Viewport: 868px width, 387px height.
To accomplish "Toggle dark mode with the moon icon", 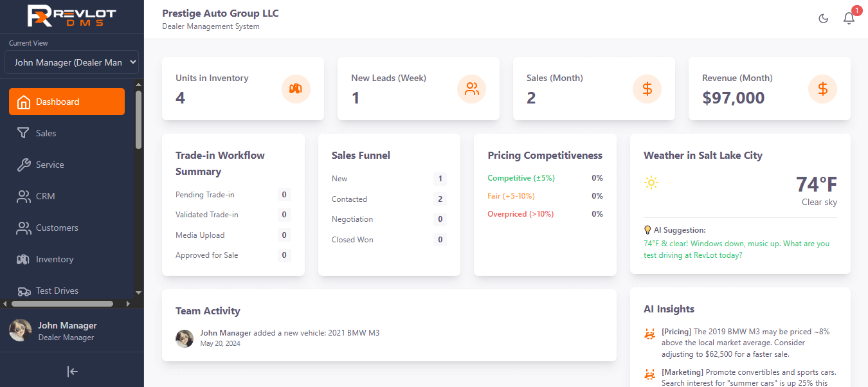I will 823,19.
